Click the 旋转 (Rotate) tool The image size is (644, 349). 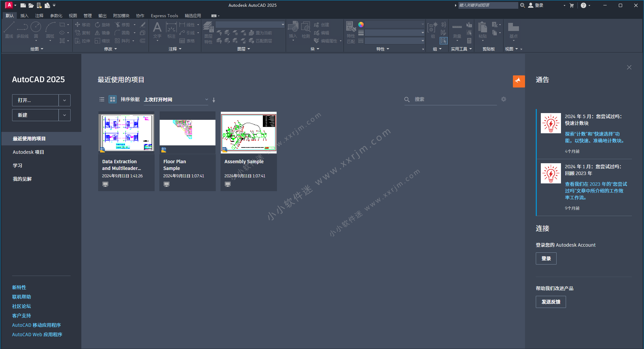click(103, 25)
